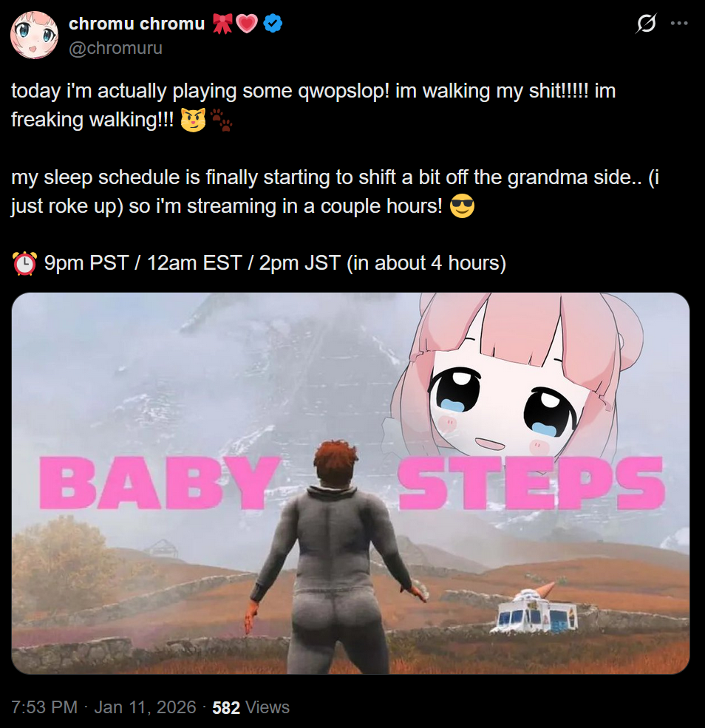
Task: Click the Jan 11, 2026 date
Action: (x=146, y=707)
